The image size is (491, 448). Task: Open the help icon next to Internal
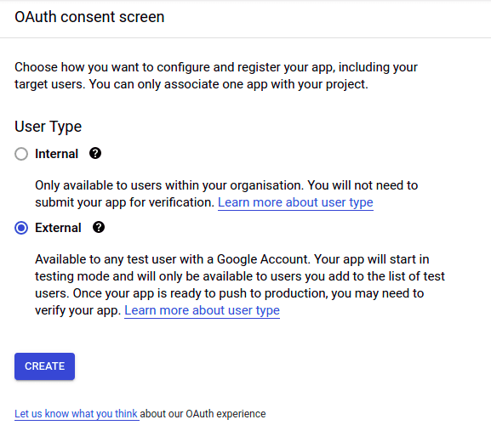click(x=95, y=153)
